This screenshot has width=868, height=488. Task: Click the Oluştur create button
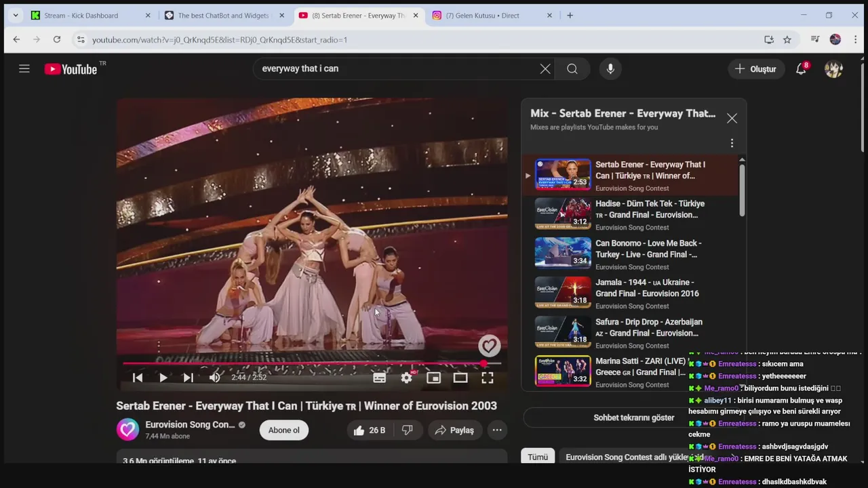755,68
